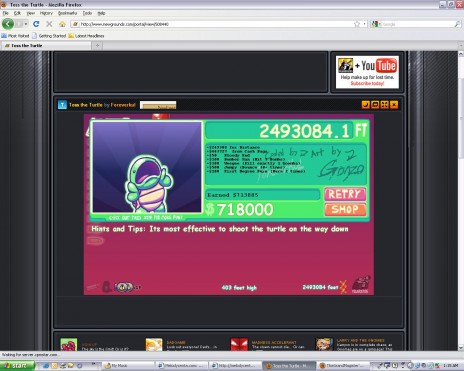Click the pink RETRY button
Screen dimensions: 464x371
click(x=345, y=194)
